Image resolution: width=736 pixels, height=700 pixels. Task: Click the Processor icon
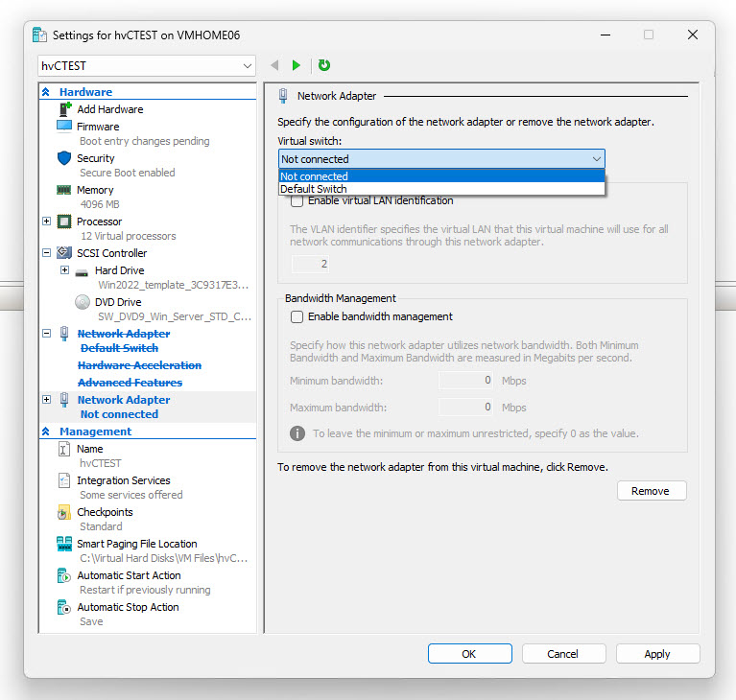[64, 222]
